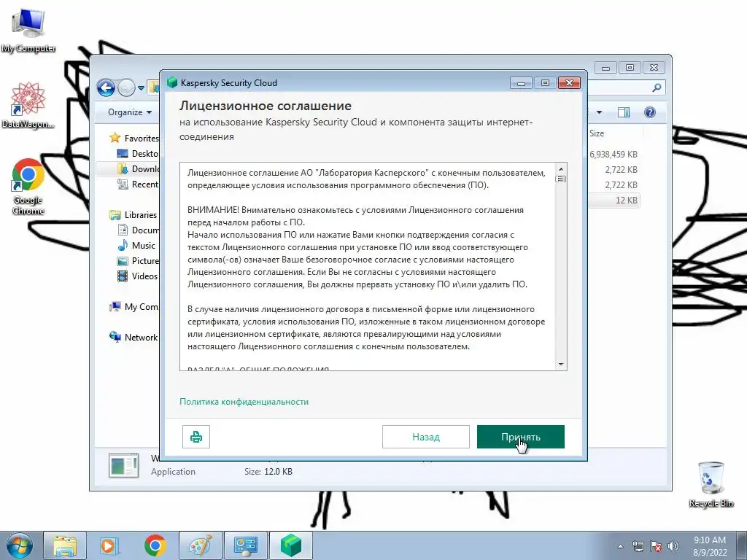This screenshot has width=747, height=560.
Task: Close the Kaspersky Security Cloud installer
Action: (569, 83)
